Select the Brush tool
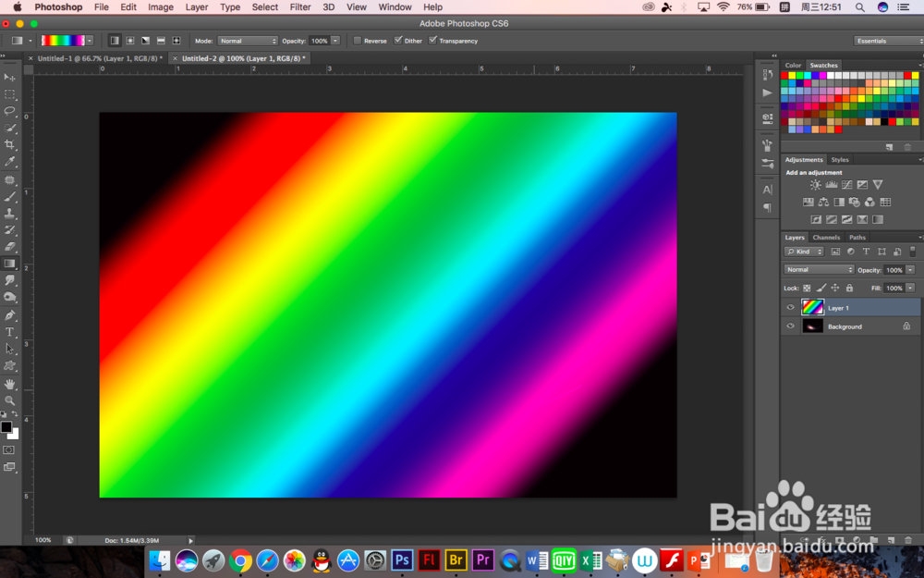The image size is (924, 578). [10, 197]
